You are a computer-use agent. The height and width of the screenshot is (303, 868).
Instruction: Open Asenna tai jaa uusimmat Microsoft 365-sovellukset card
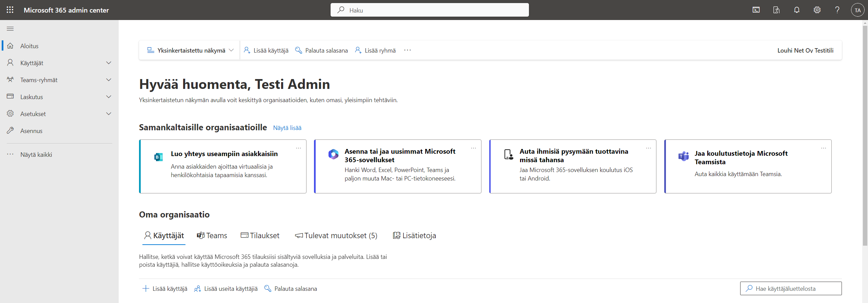[x=398, y=166]
